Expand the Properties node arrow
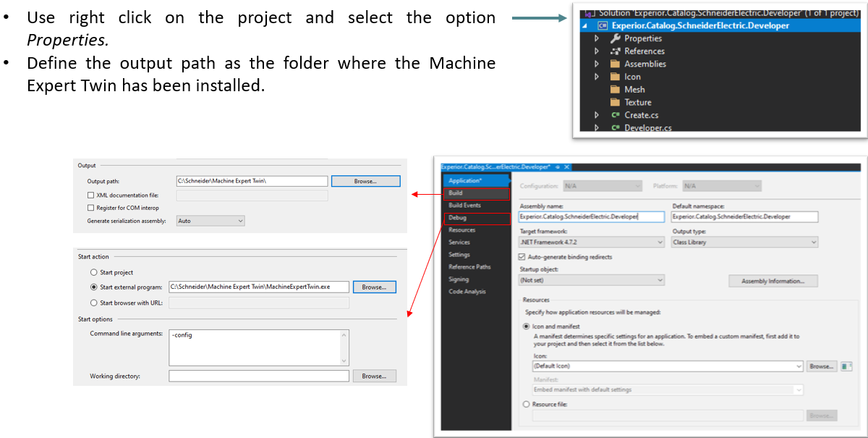This screenshot has height=438, width=868. click(x=597, y=38)
